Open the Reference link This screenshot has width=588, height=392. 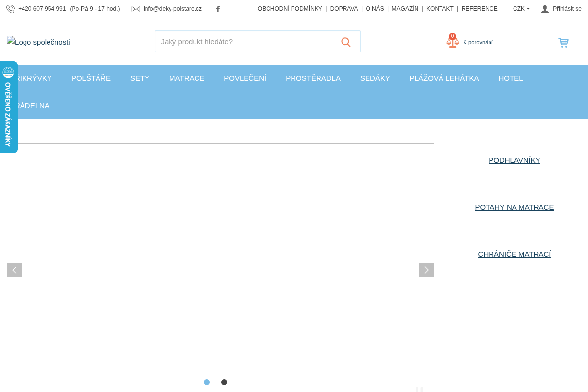pos(480,9)
